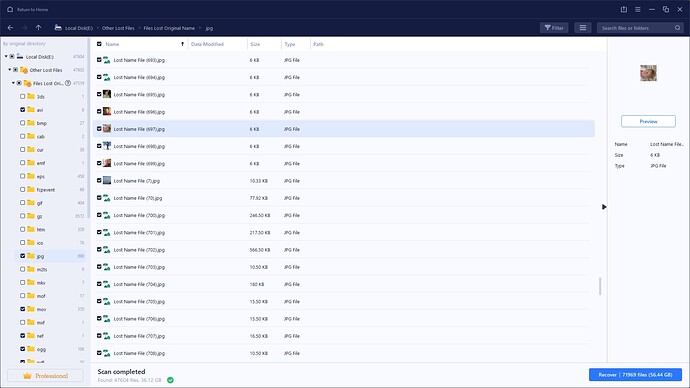The height and width of the screenshot is (388, 690).
Task: Collapse the Other Lost Files tree node
Action: [x=10, y=70]
